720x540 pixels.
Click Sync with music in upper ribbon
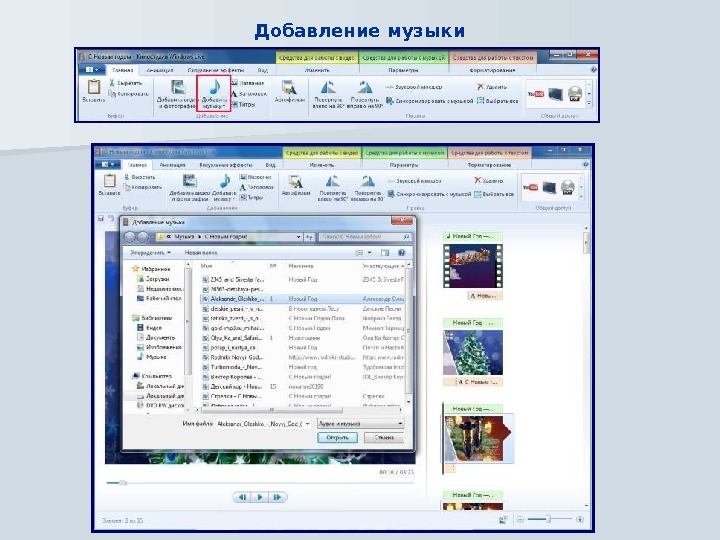429,101
